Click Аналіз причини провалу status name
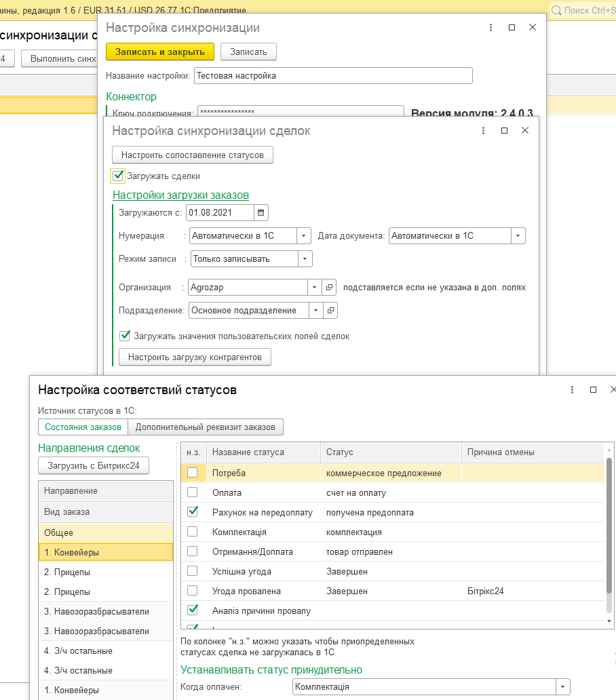 pos(261,610)
